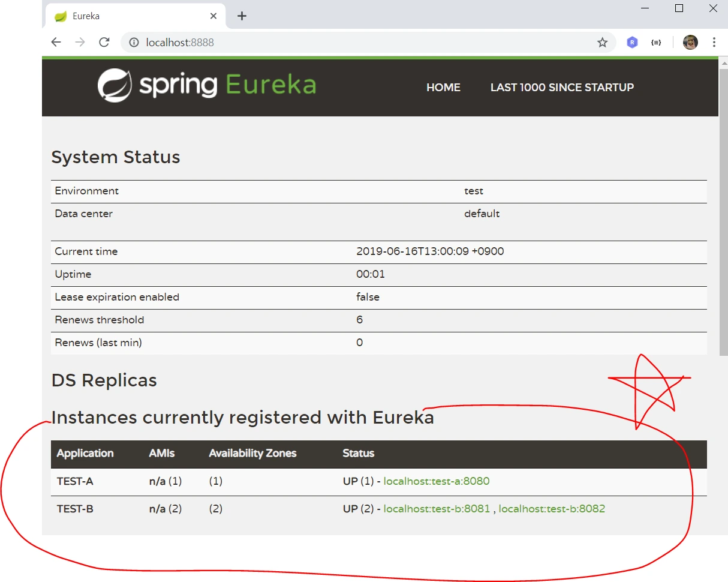
Task: Open the purple R extension icon
Action: coord(632,43)
